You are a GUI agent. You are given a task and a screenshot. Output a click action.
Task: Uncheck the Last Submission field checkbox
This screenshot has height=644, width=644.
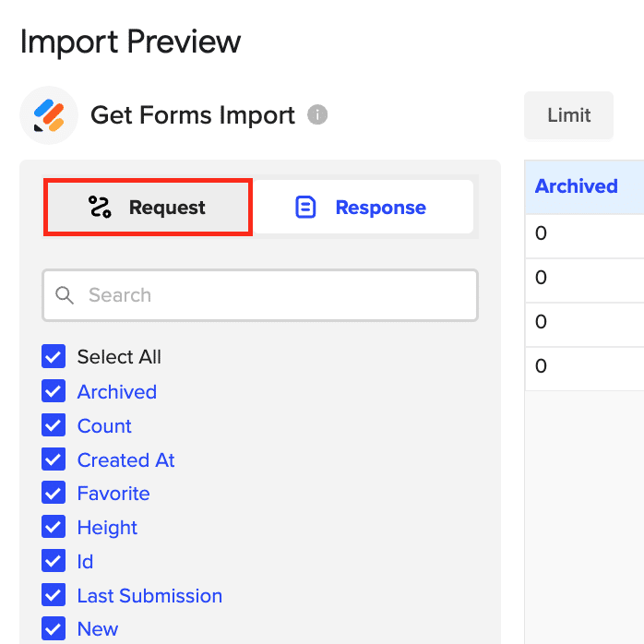coord(54,595)
